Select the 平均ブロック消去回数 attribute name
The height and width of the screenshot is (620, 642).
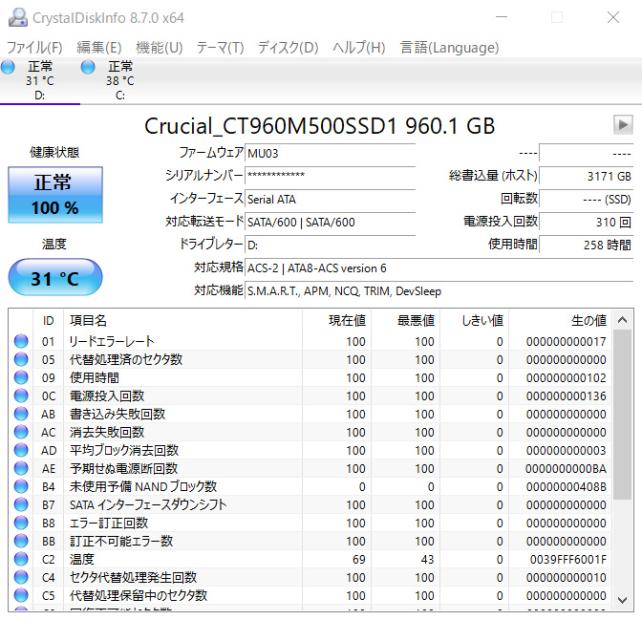click(124, 450)
